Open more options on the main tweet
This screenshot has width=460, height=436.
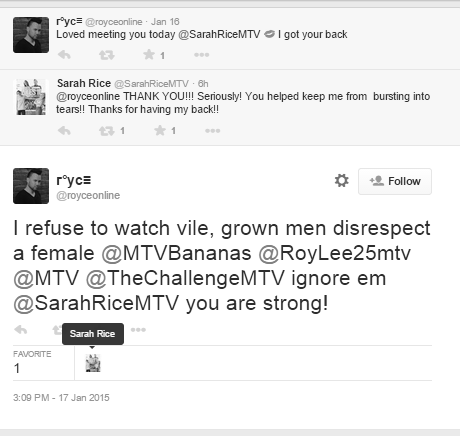pos(138,330)
